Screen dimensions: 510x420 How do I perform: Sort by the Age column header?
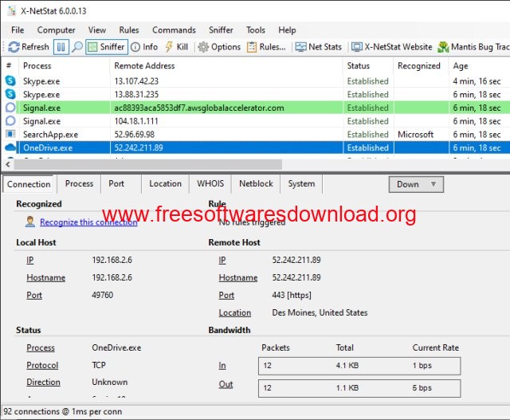point(480,65)
